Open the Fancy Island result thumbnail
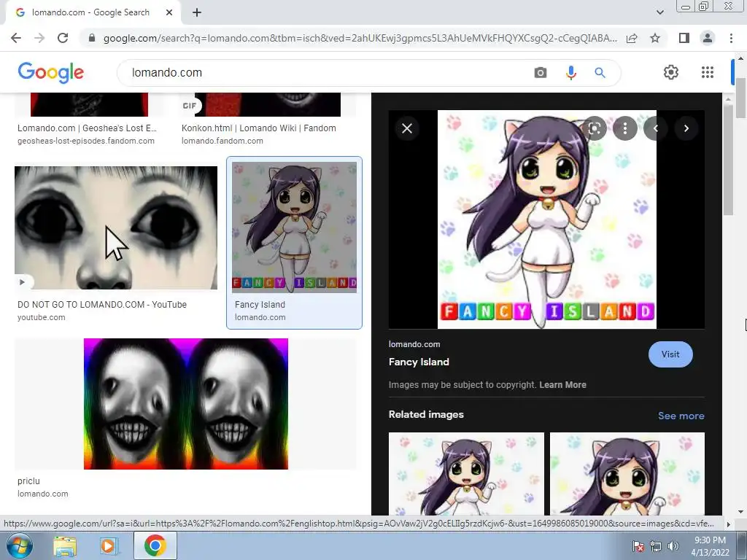The width and height of the screenshot is (747, 560). click(x=294, y=227)
